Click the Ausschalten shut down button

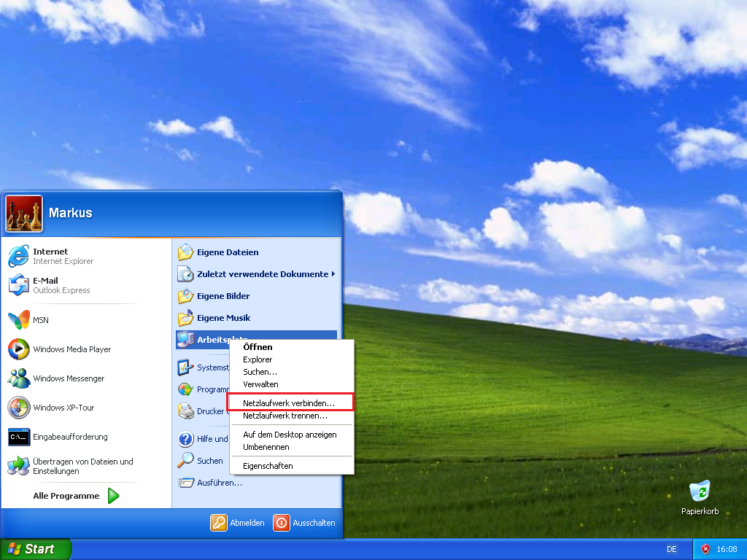coord(304,523)
